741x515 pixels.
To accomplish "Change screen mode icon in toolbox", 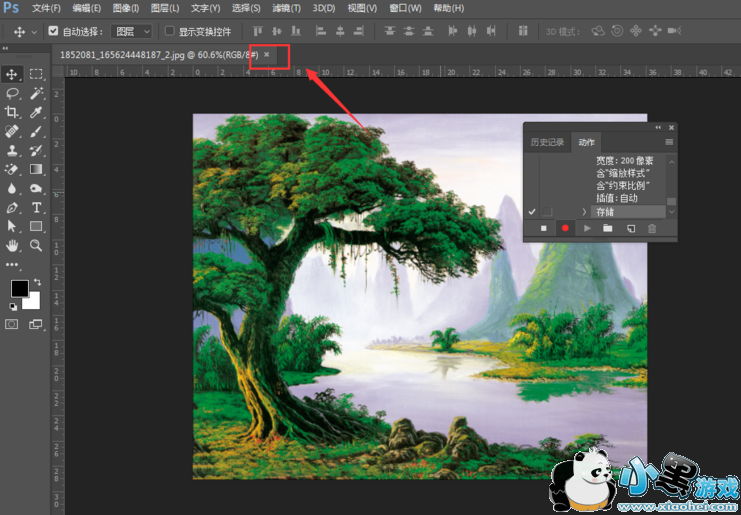I will 36,324.
